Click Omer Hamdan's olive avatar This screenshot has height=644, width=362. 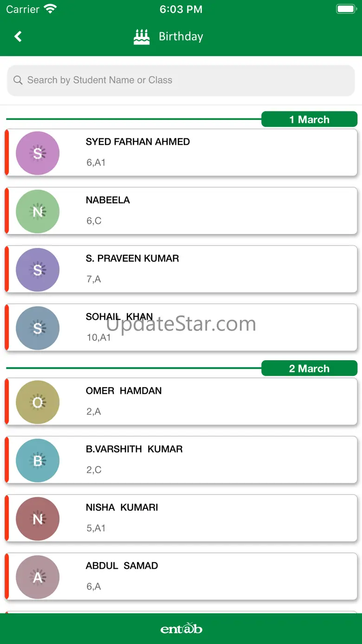coord(38,402)
